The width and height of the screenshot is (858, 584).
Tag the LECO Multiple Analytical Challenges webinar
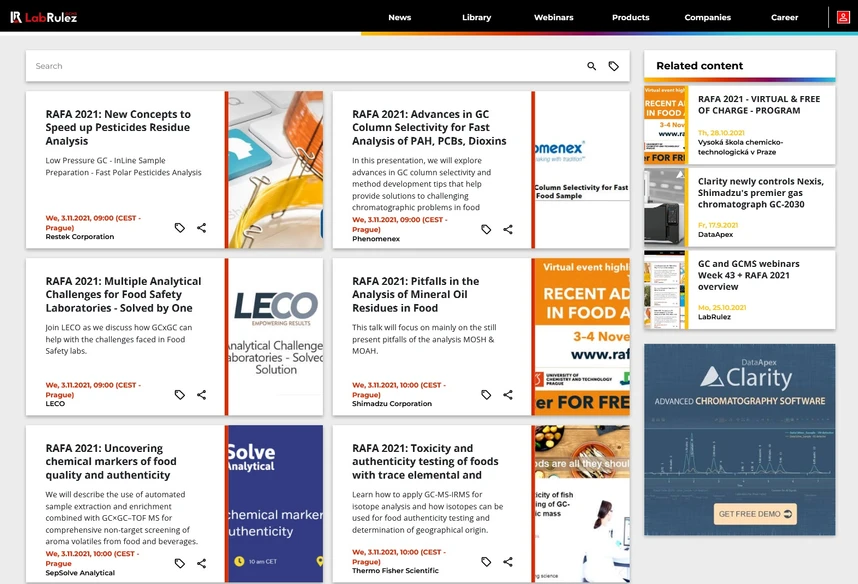click(179, 395)
